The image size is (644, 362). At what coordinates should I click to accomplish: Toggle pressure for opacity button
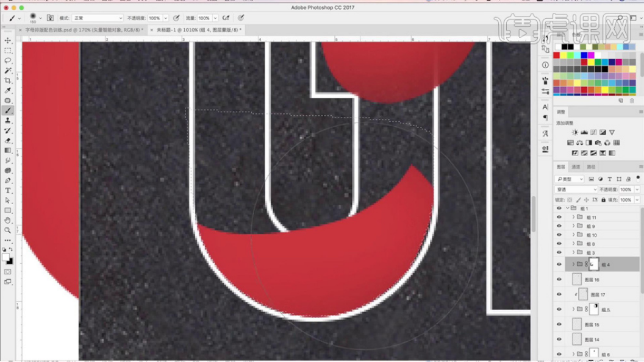tap(176, 18)
